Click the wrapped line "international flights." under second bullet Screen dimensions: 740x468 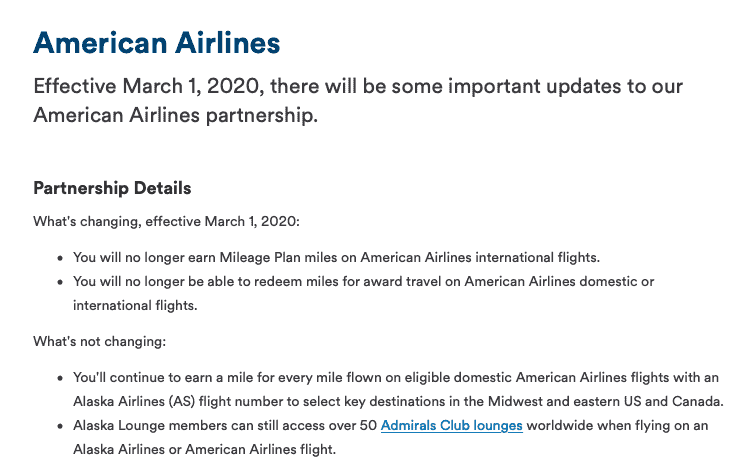(135, 306)
